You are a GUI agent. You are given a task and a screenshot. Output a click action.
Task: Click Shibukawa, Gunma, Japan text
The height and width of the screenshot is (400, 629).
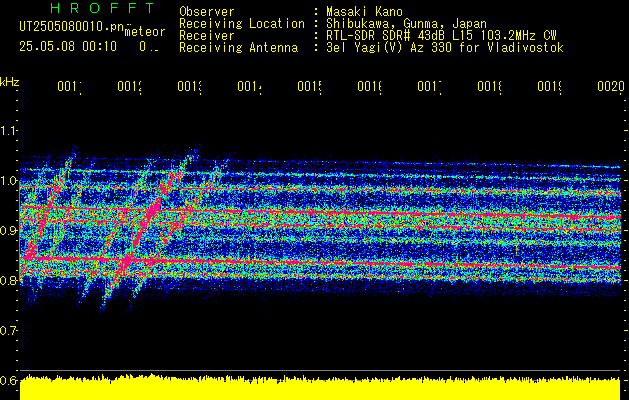406,24
